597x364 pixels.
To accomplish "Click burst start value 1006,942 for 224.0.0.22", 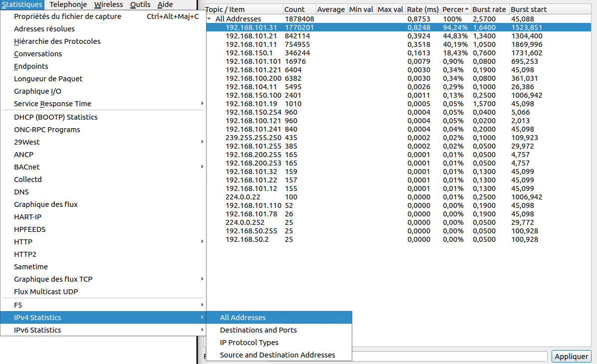I will (527, 197).
